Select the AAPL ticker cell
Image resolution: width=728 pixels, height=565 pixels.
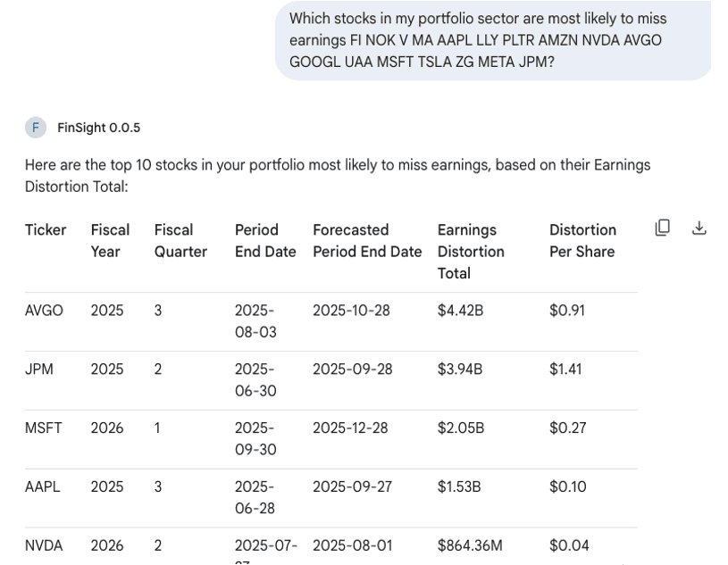(43, 487)
